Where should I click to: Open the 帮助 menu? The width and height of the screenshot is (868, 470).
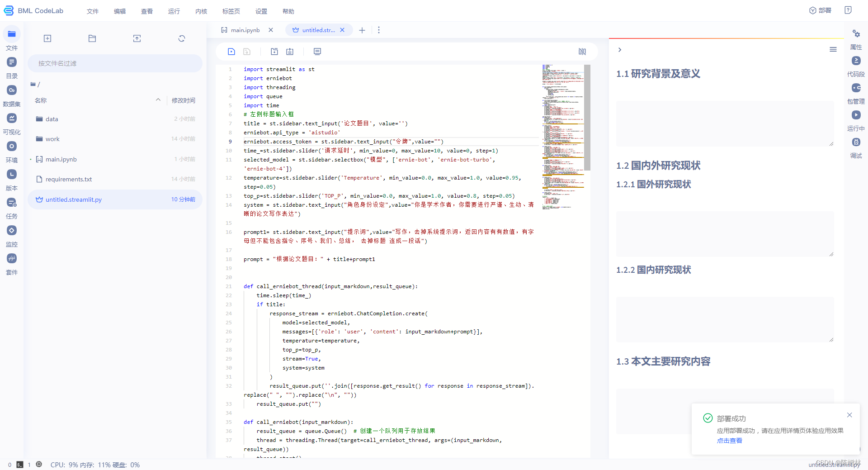pyautogui.click(x=288, y=11)
